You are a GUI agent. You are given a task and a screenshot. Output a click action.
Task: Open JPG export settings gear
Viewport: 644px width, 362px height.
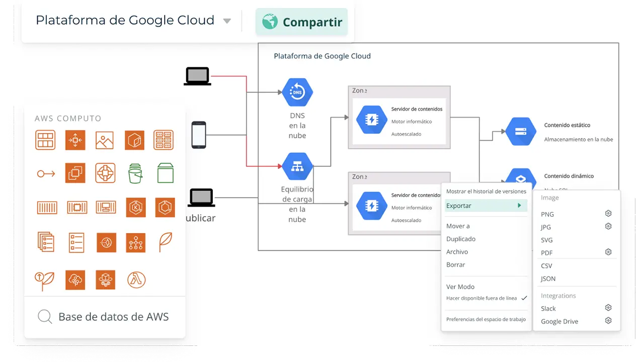click(608, 226)
